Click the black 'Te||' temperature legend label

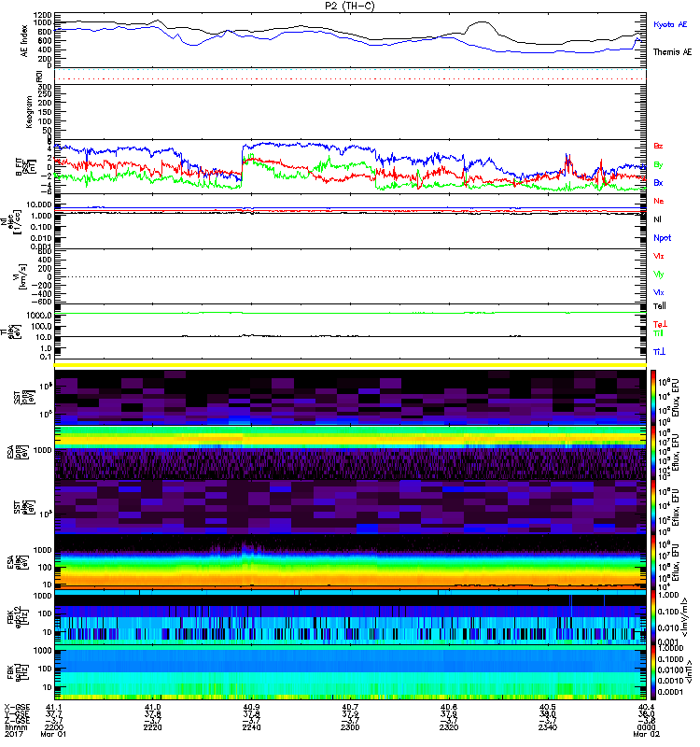(x=660, y=306)
